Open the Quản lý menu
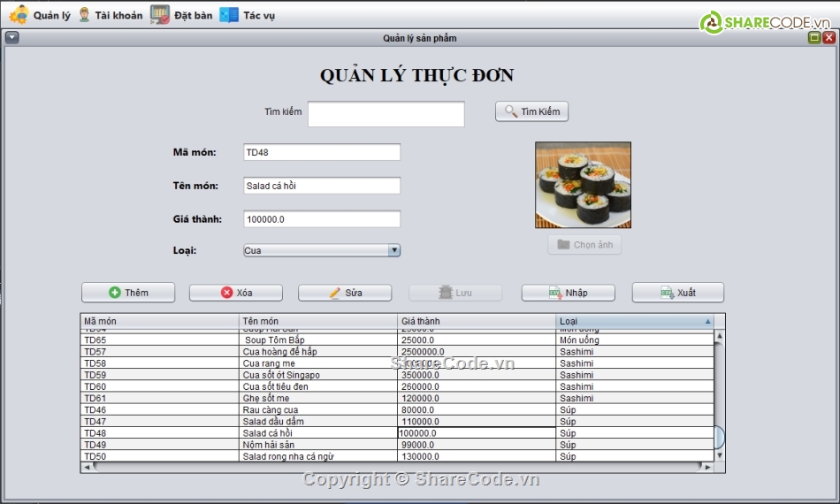The image size is (840, 504). tap(40, 15)
